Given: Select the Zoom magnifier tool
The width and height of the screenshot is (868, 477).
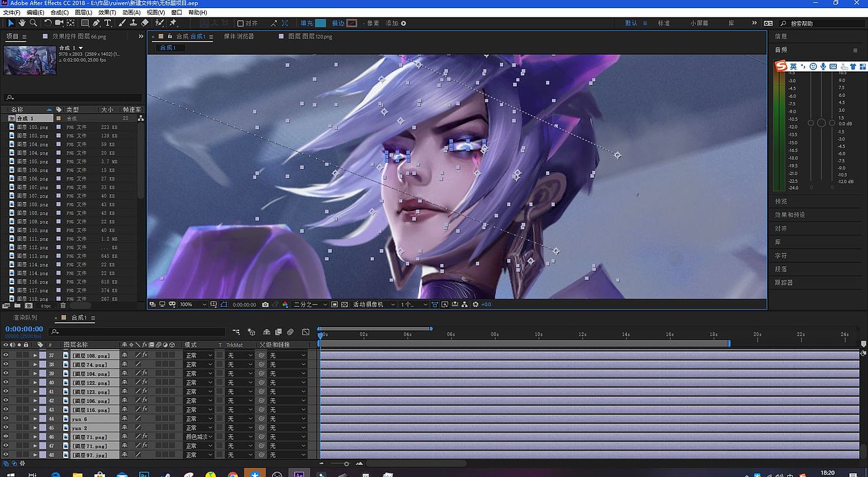Looking at the screenshot, I should click(33, 23).
